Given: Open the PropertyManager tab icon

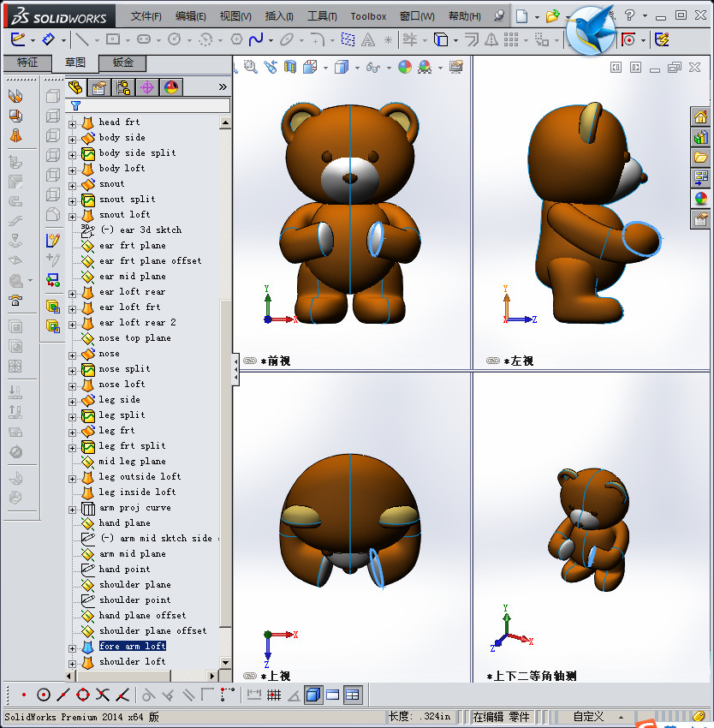Looking at the screenshot, I should pyautogui.click(x=99, y=87).
